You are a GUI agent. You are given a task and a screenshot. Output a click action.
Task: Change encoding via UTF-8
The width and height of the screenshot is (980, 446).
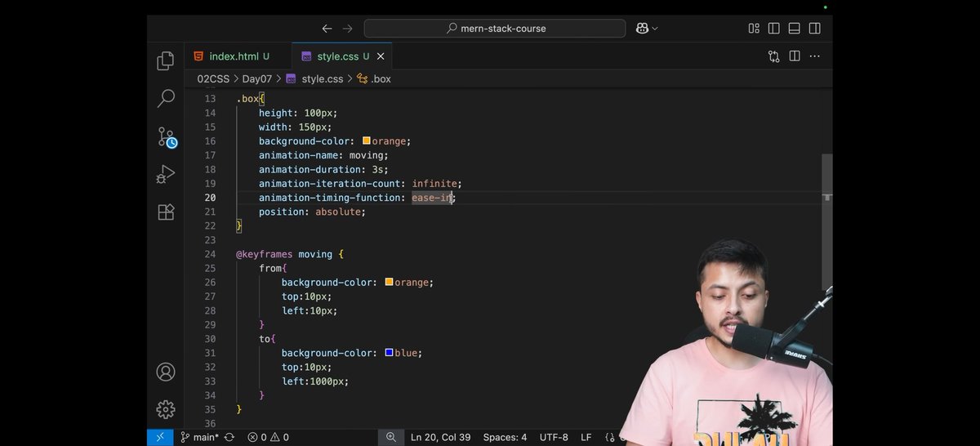554,437
